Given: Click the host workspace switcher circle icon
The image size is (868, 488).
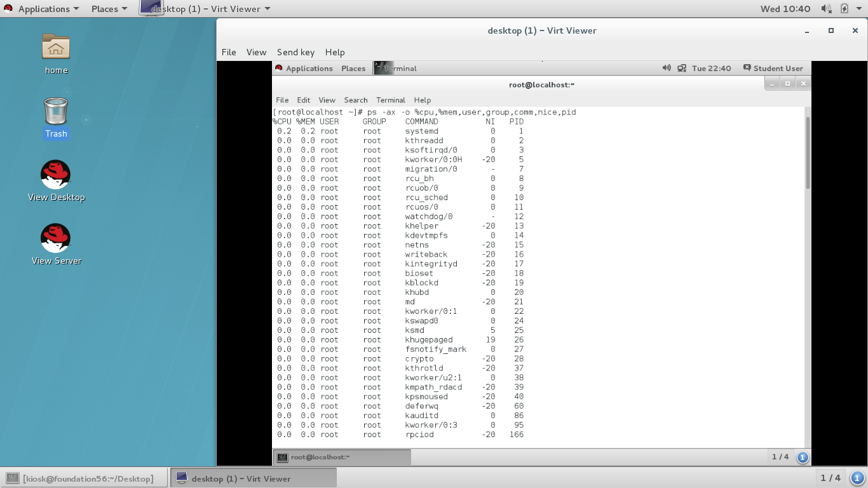Looking at the screenshot, I should pos(858,478).
